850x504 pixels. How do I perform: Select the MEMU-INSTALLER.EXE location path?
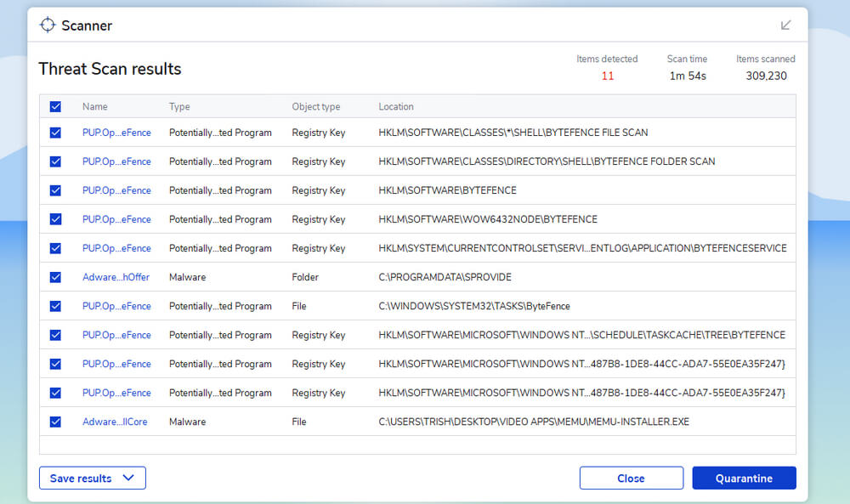(x=534, y=422)
